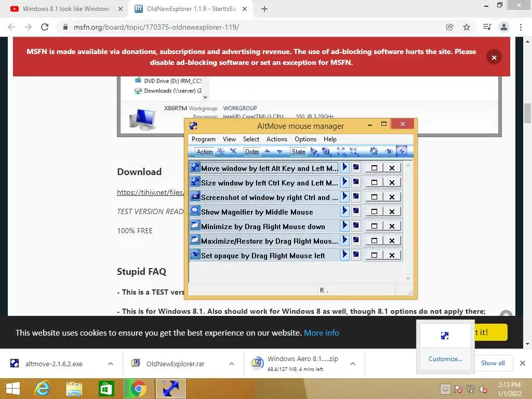Open Chrome profile avatar icon
Viewport: 532px width, 399px height.
tap(504, 27)
